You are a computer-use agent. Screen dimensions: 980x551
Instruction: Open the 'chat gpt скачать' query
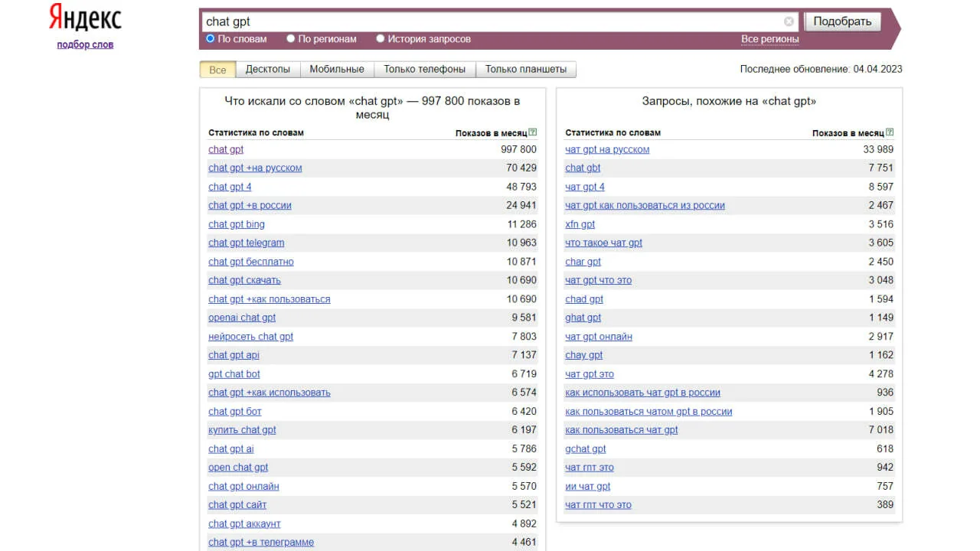pyautogui.click(x=244, y=280)
